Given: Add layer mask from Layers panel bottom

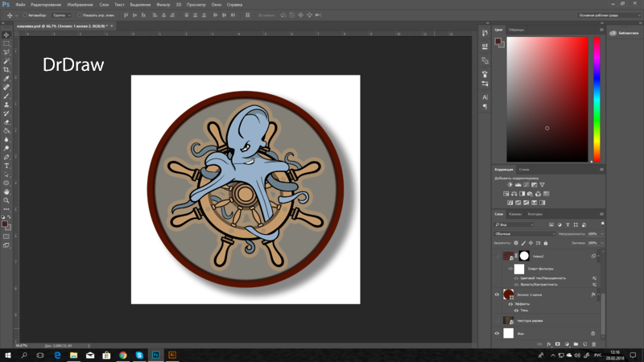Looking at the screenshot, I should [x=557, y=344].
